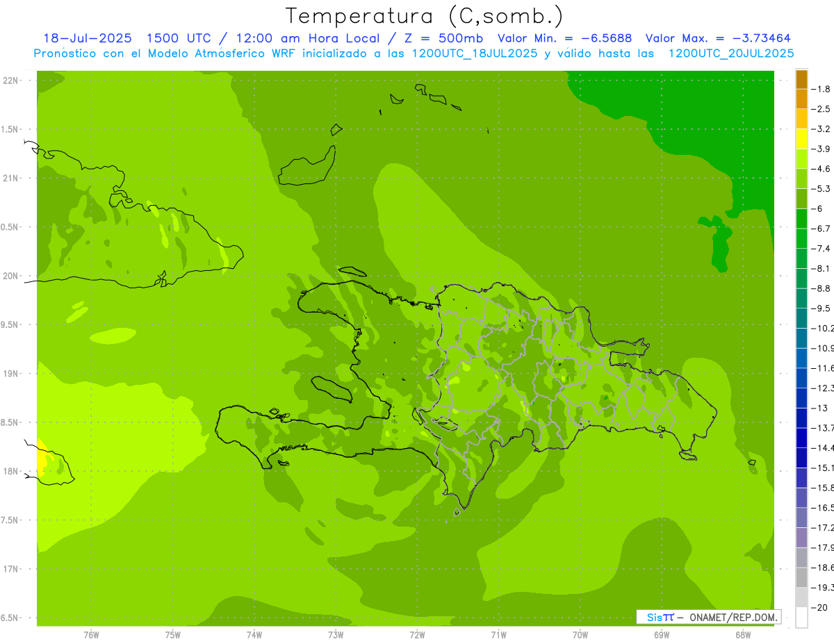
Task: Pick the dark orange swatch above -1.8
Action: [801, 79]
